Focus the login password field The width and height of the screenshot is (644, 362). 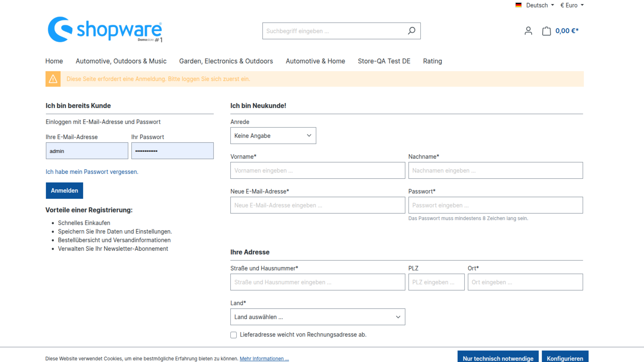click(x=172, y=151)
